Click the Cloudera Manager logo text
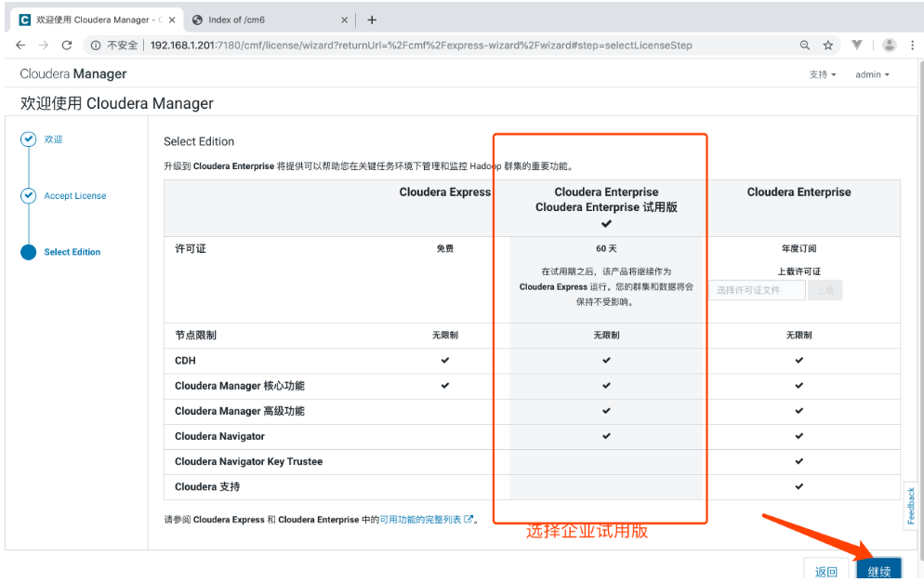 pos(73,73)
